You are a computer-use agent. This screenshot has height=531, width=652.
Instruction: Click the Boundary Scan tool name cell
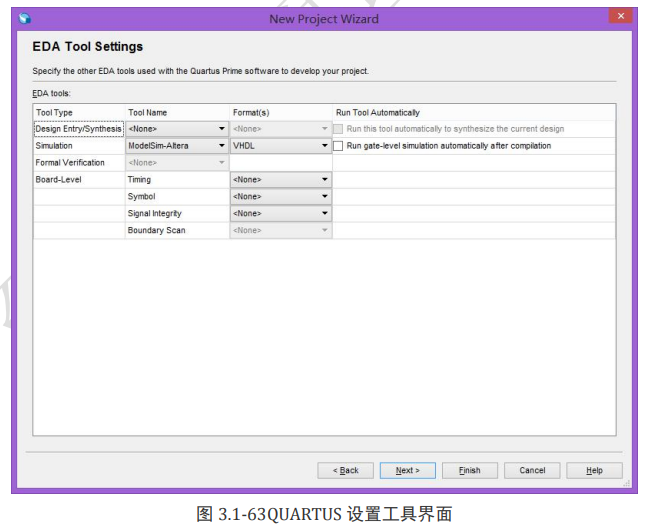pyautogui.click(x=177, y=230)
